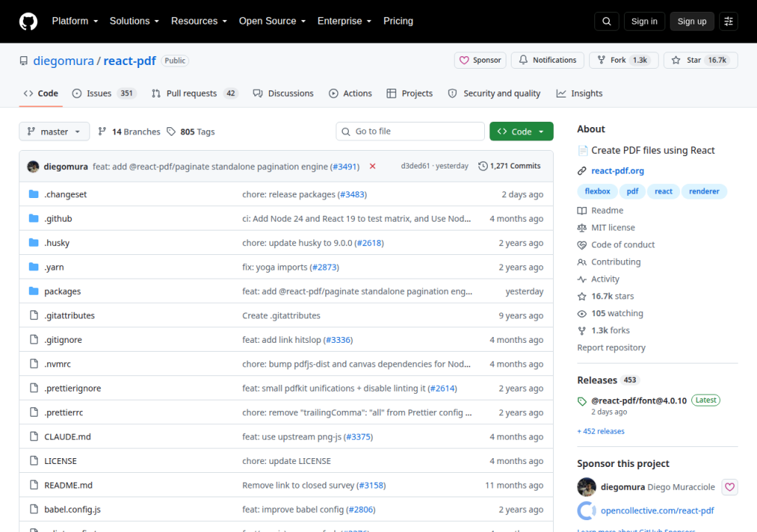757x532 pixels.
Task: Click the Notifications button
Action: (548, 60)
